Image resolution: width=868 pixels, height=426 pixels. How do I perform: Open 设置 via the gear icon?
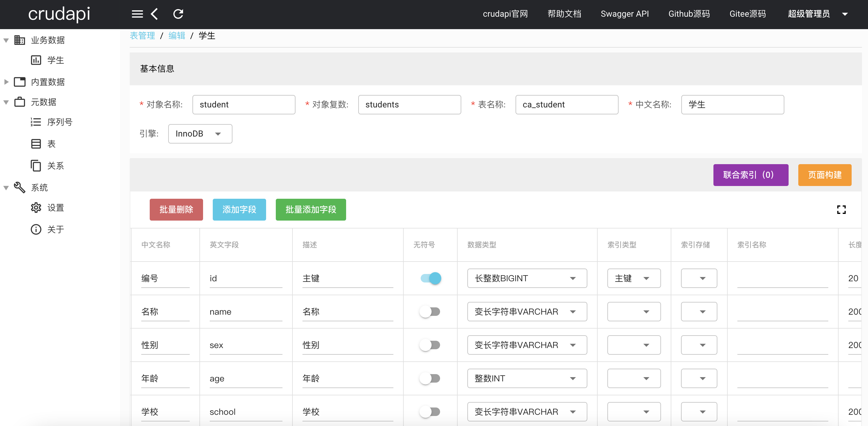(x=36, y=208)
